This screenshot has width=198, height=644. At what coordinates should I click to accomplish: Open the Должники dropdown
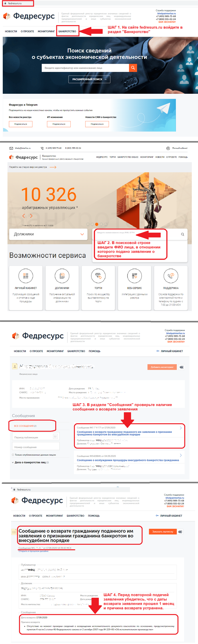(48, 234)
